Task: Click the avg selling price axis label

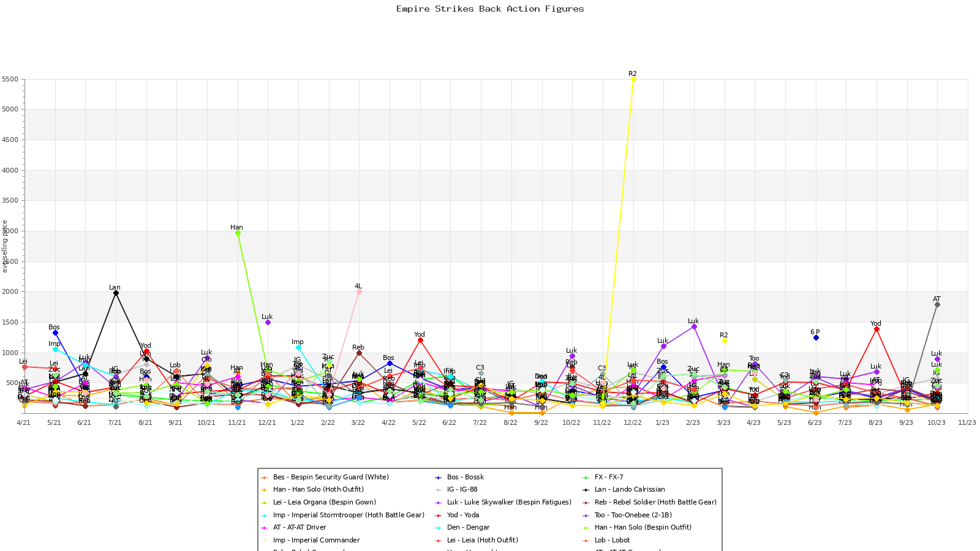Action: pyautogui.click(x=5, y=246)
